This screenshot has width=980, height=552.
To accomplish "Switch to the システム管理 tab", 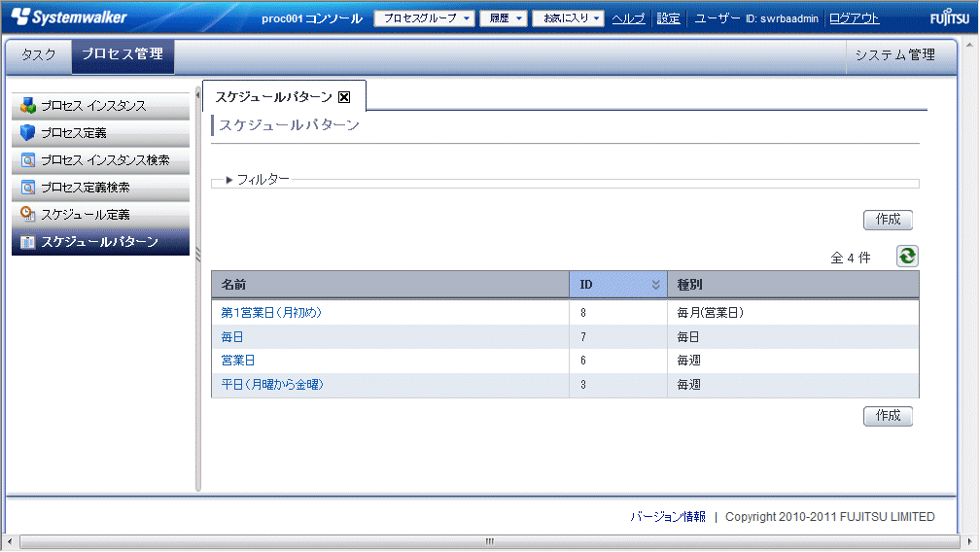I will (894, 55).
